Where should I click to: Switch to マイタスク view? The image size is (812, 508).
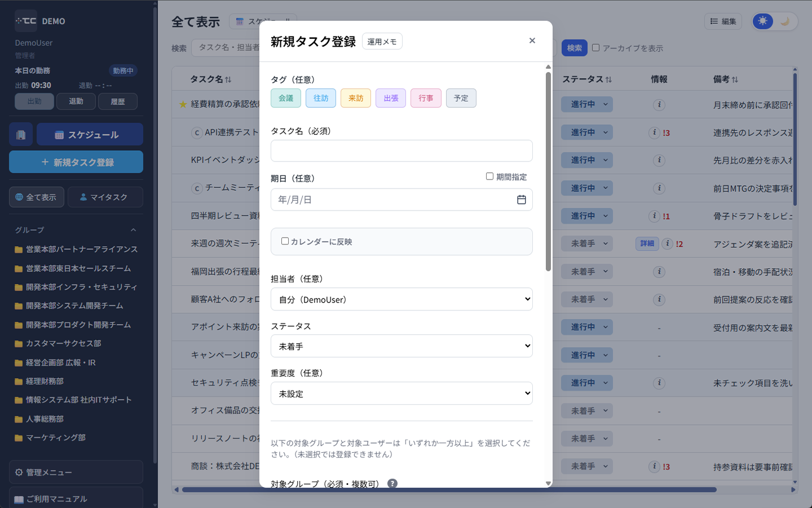click(105, 197)
